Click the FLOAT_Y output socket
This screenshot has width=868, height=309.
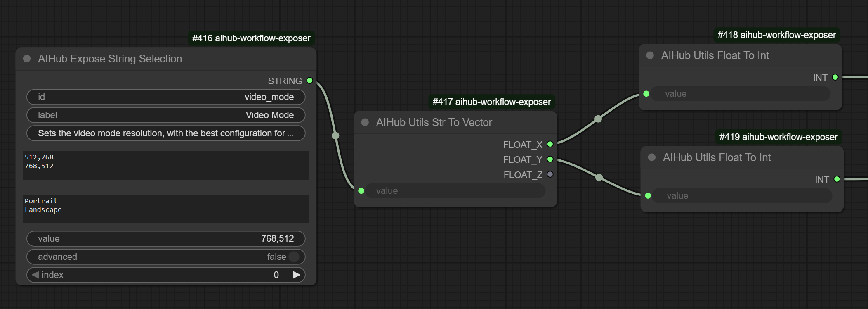(550, 159)
